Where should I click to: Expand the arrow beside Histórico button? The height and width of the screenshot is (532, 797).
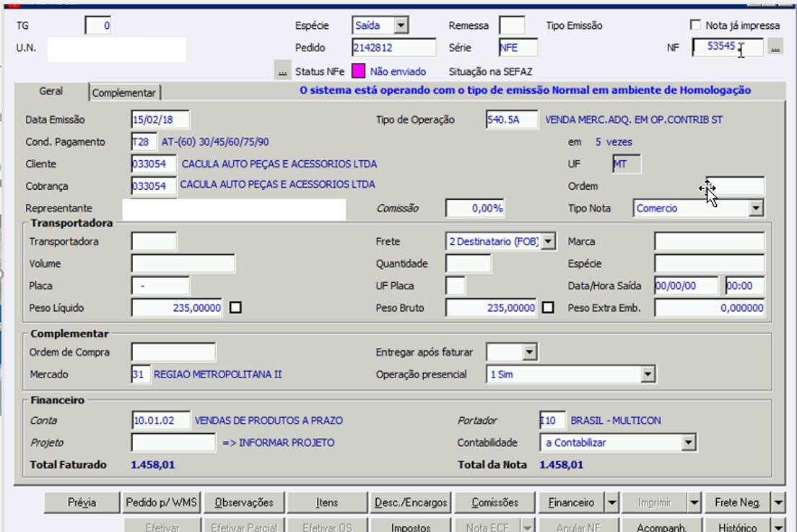click(778, 526)
